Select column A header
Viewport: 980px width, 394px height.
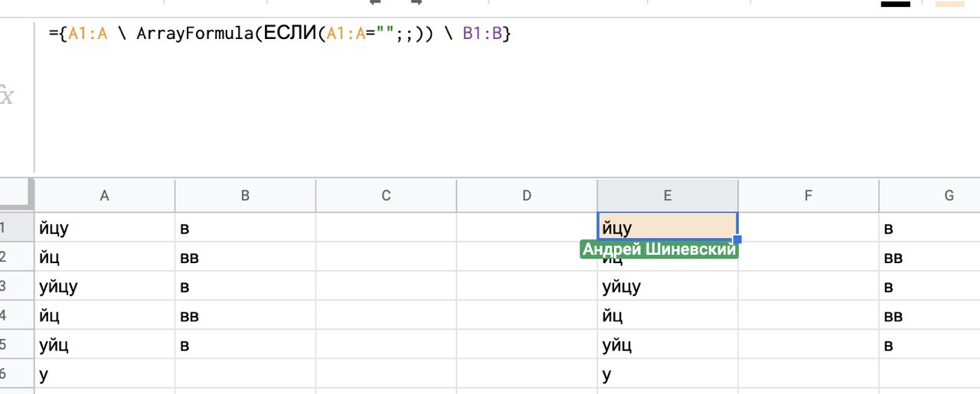point(105,196)
